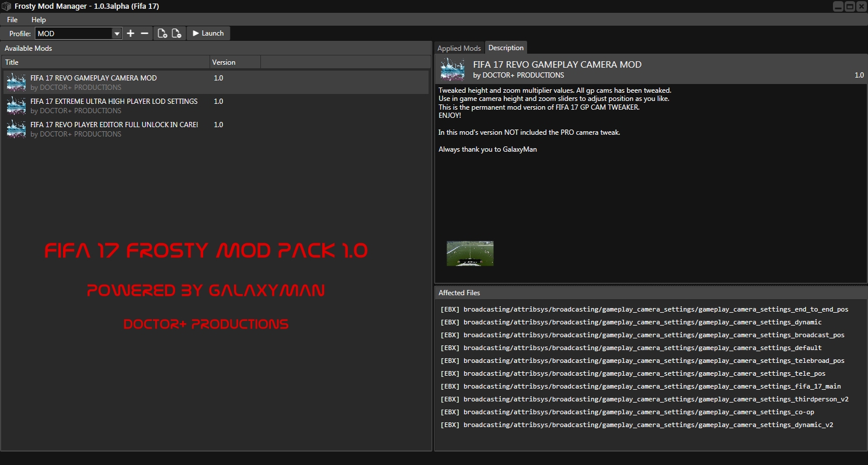Select FIFA 17 EXTREME ULTRA HIGH PLAYER LOD SETTINGS
The width and height of the screenshot is (868, 465).
click(x=216, y=106)
